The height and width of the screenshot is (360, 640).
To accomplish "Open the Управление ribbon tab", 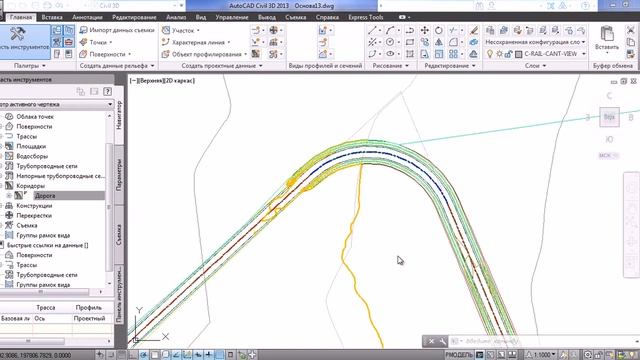I will pos(232,17).
